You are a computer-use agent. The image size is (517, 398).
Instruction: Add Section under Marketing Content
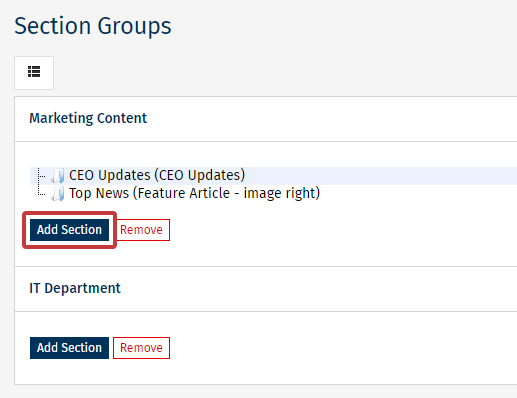[69, 230]
